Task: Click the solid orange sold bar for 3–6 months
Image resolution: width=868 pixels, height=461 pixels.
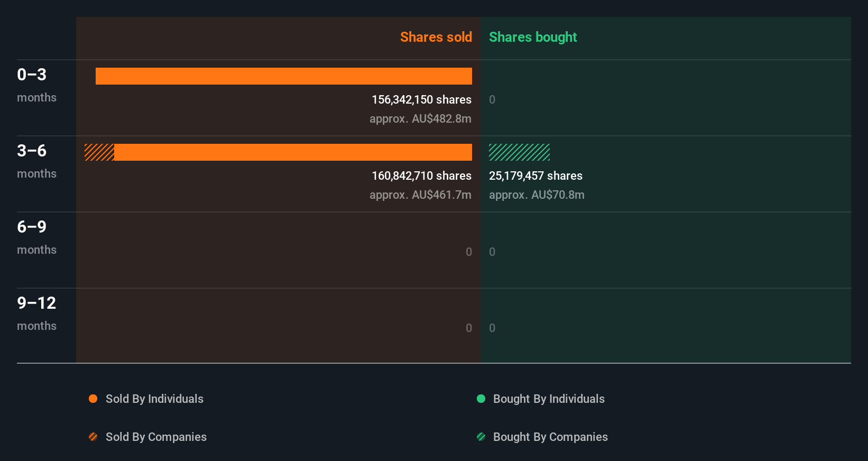Action: pyautogui.click(x=293, y=152)
